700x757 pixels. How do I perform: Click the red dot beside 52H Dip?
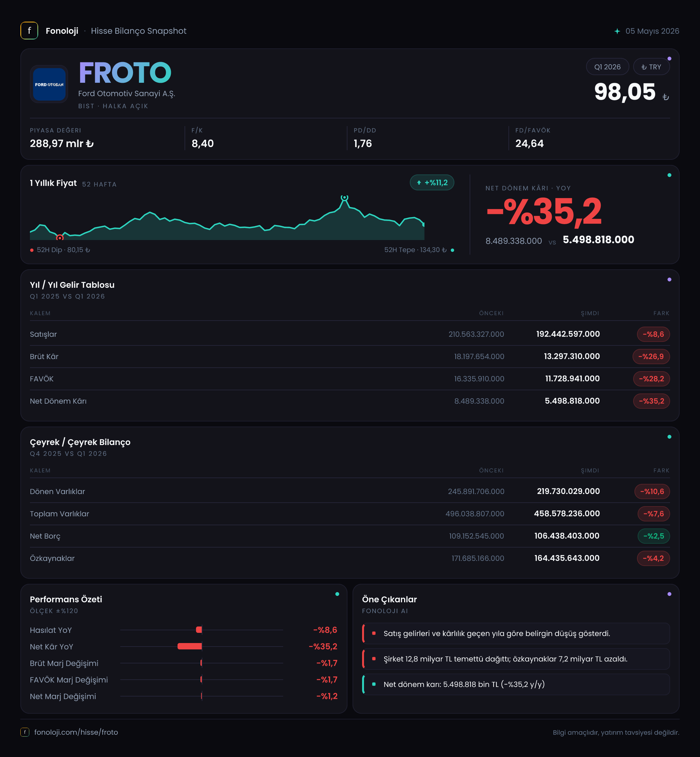[x=32, y=250]
